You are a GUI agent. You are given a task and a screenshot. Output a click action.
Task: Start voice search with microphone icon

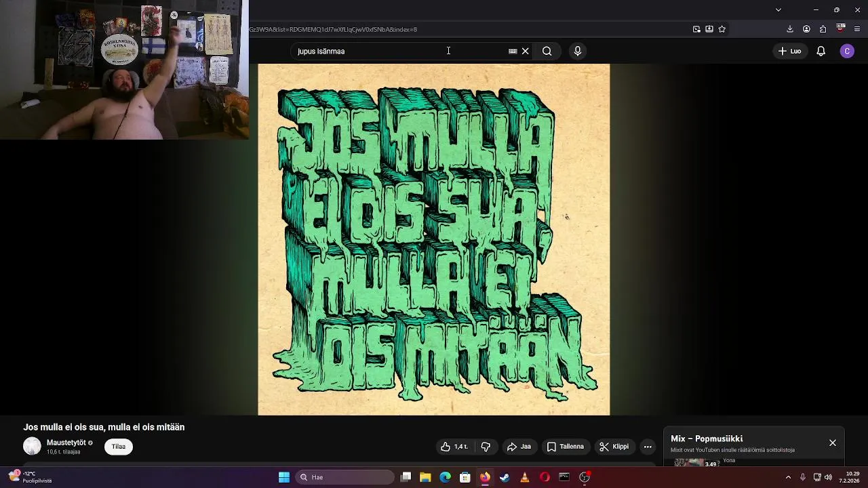click(578, 51)
